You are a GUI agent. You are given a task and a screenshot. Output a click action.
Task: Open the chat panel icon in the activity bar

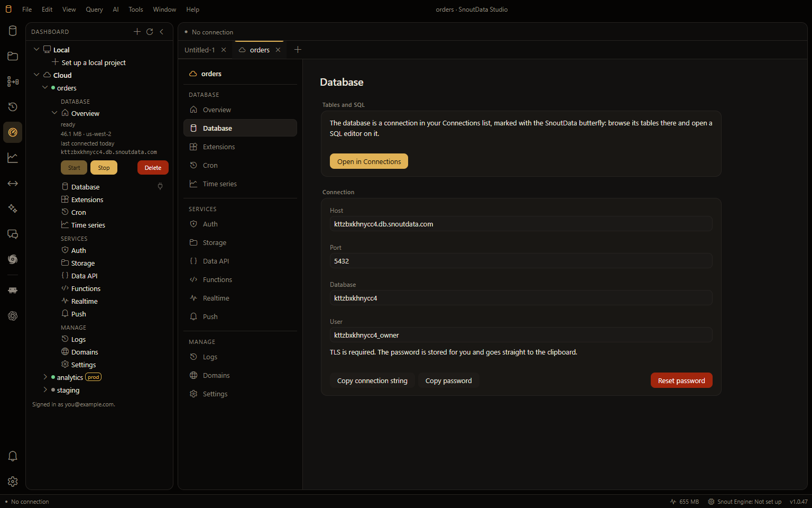pyautogui.click(x=13, y=234)
